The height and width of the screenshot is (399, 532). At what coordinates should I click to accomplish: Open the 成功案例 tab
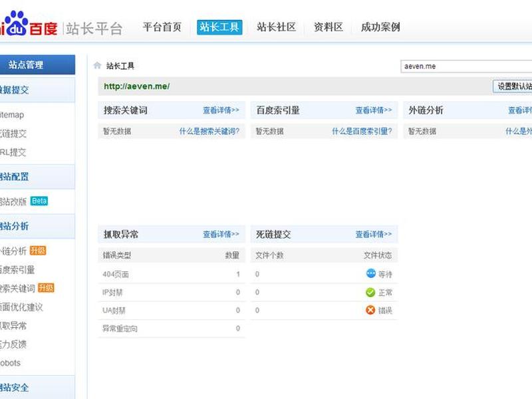point(380,27)
